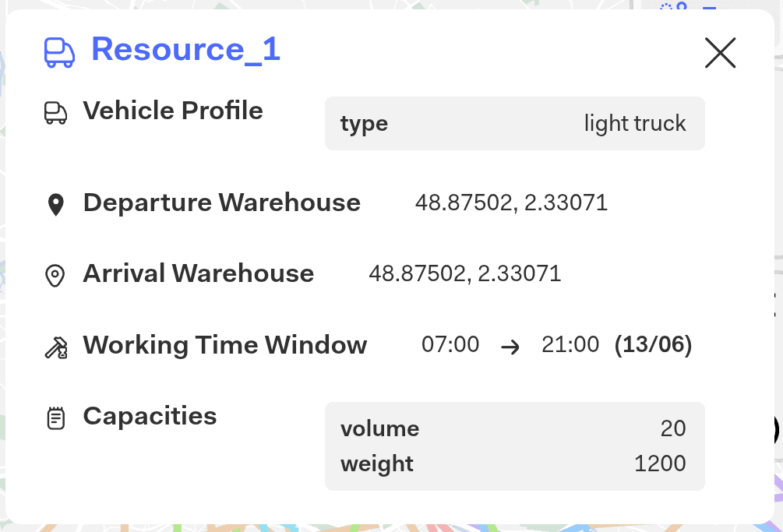This screenshot has height=532, width=783.
Task: Click the 'volume' capacity label
Action: [x=380, y=428]
